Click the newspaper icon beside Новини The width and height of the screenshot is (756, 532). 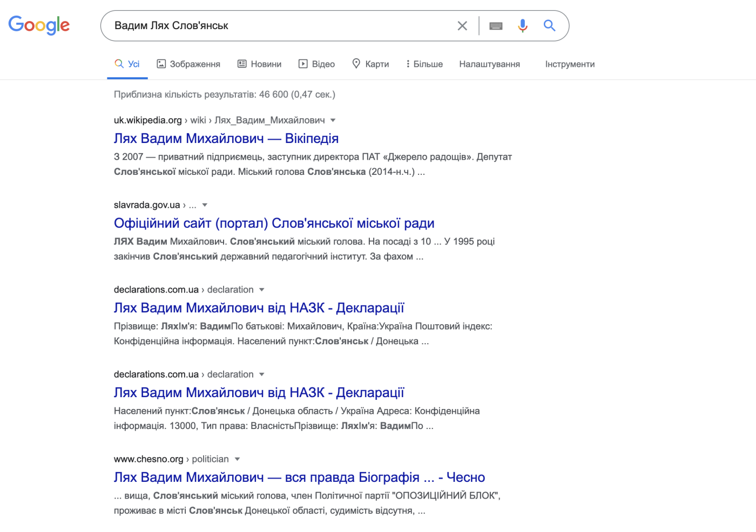[x=242, y=64]
